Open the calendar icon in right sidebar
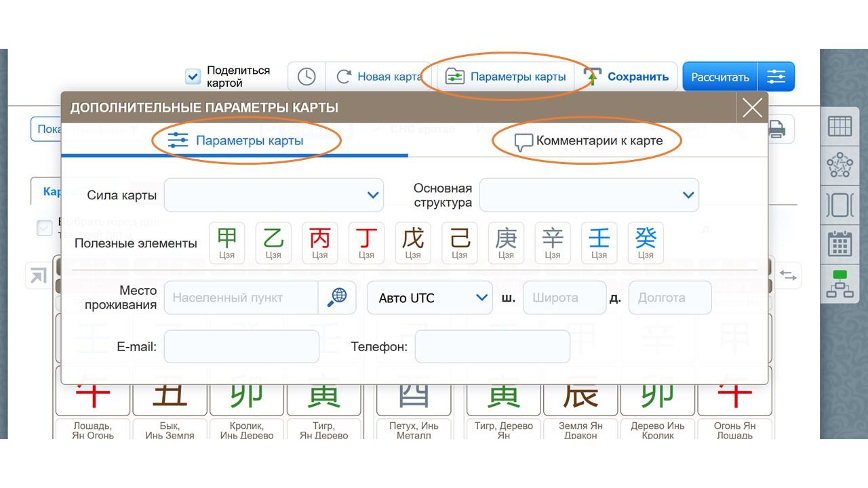Viewport: 868px width, 488px height. [840, 244]
